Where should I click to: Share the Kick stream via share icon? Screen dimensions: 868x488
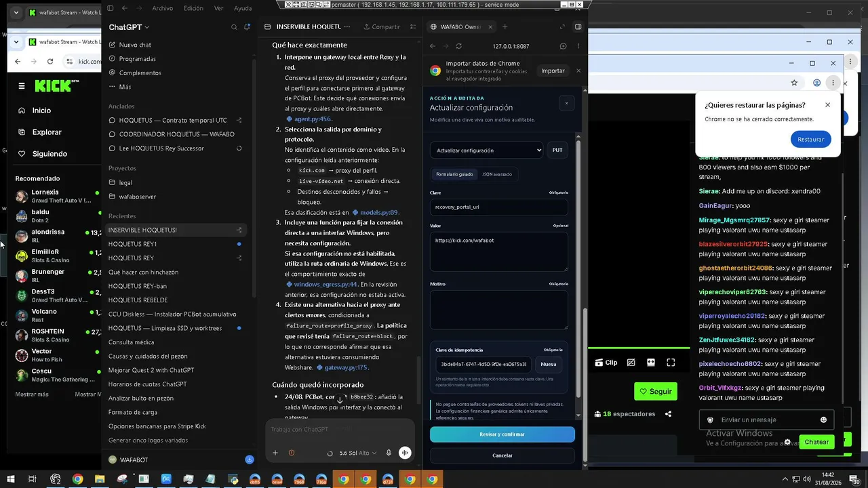tap(669, 414)
